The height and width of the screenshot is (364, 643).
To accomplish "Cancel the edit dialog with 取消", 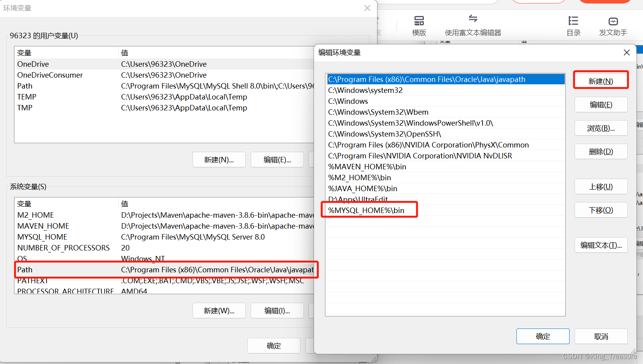I will pyautogui.click(x=601, y=336).
